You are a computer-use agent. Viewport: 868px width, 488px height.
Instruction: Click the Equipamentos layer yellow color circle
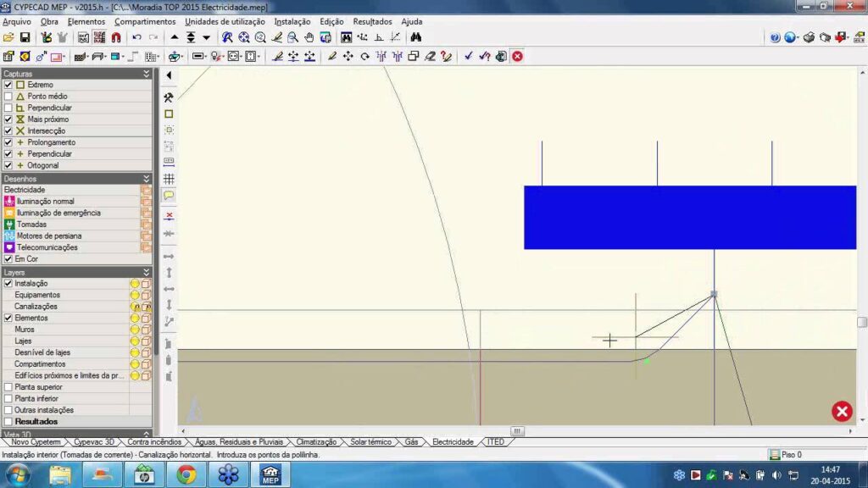pyautogui.click(x=134, y=295)
